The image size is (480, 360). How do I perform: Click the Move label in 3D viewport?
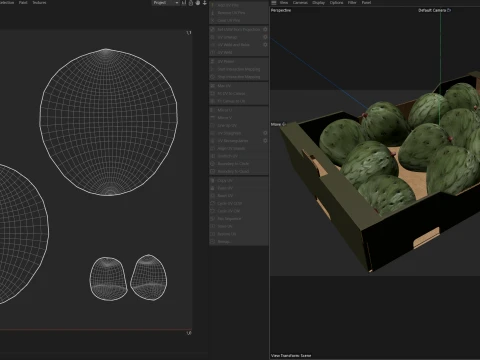pyautogui.click(x=278, y=124)
